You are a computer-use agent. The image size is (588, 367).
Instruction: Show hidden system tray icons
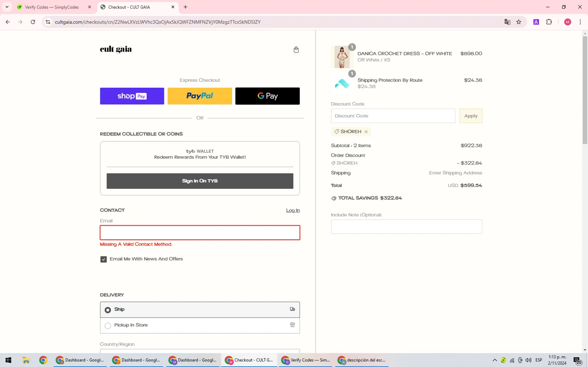495,360
